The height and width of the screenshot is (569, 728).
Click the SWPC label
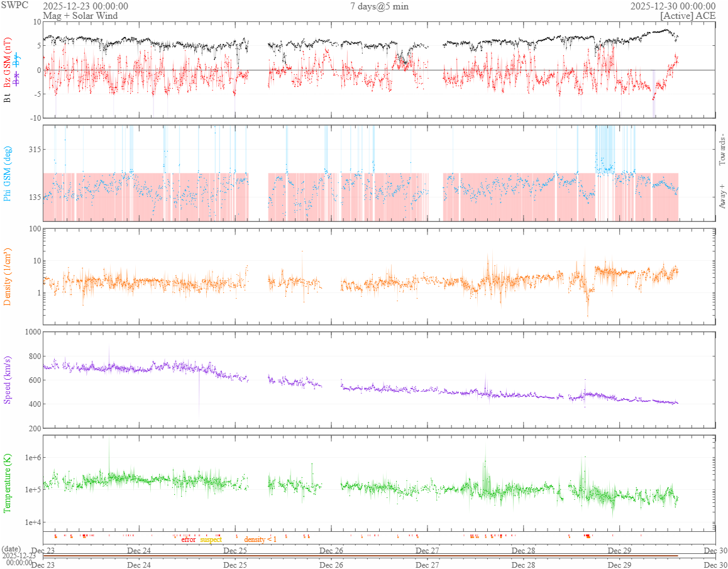(x=14, y=5)
